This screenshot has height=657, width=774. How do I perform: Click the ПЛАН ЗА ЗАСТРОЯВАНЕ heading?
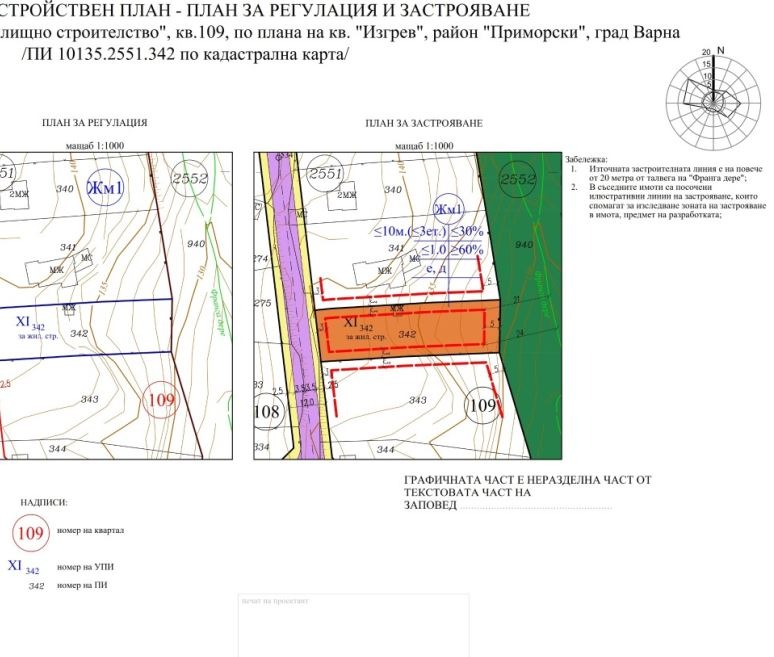[424, 122]
